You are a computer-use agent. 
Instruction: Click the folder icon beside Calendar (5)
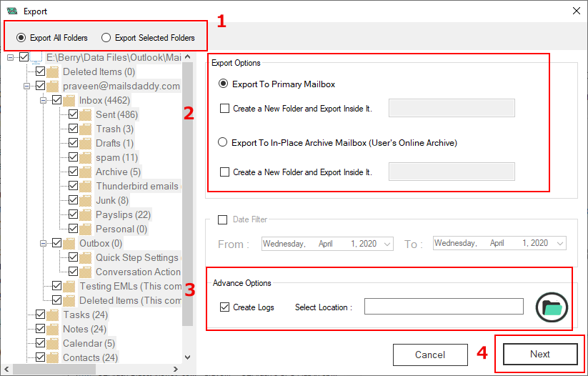click(x=53, y=343)
